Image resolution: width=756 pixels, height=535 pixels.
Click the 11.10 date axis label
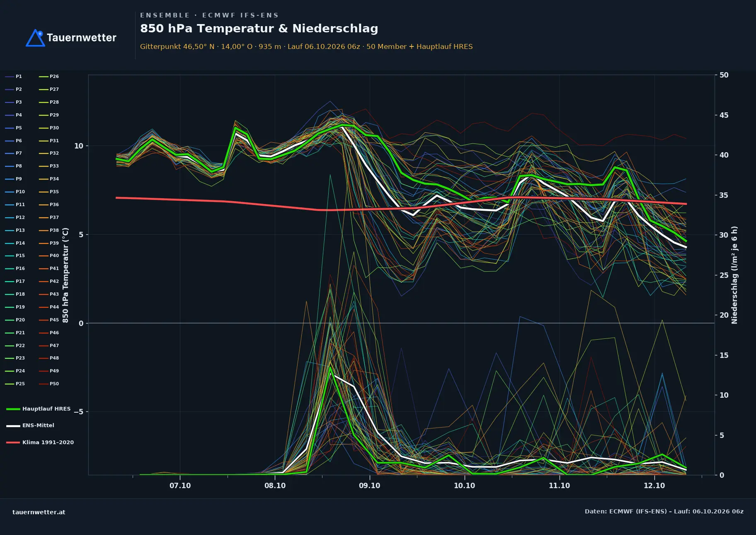(560, 486)
